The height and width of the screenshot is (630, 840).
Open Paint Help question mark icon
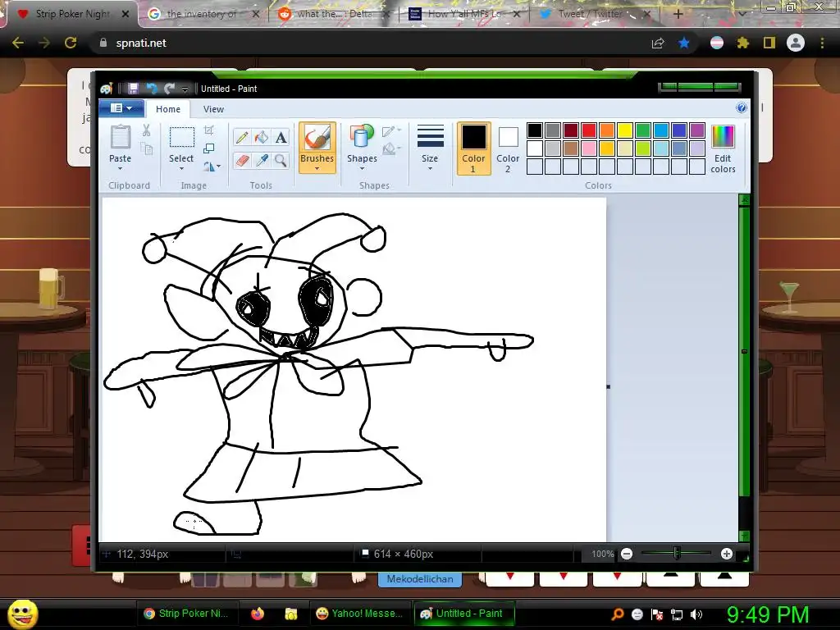742,107
